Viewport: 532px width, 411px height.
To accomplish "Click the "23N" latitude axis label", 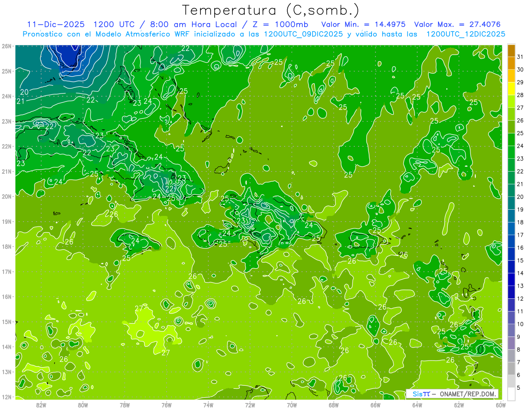I will (x=7, y=121).
